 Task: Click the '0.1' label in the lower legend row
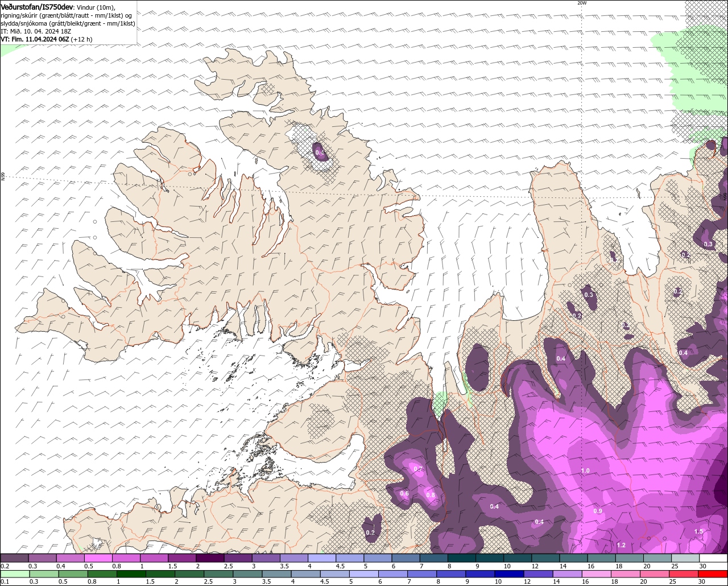4,581
